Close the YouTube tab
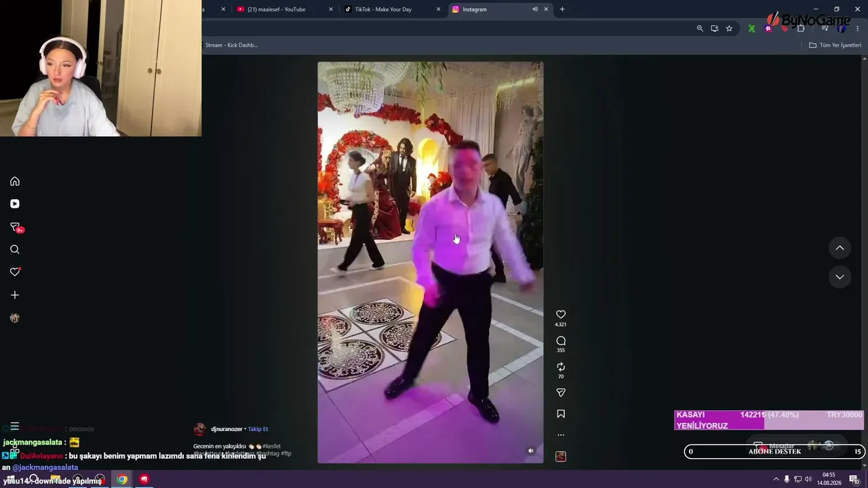The image size is (868, 488). [x=331, y=9]
